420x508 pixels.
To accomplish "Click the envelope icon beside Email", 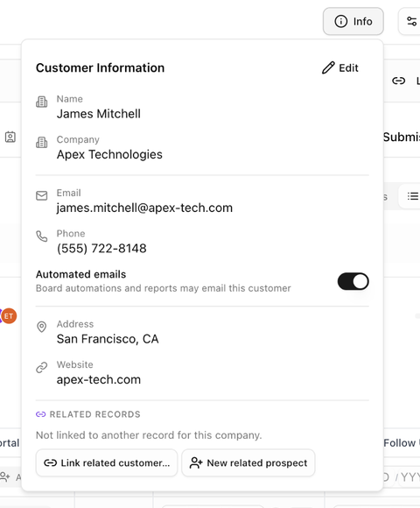I will pyautogui.click(x=41, y=195).
